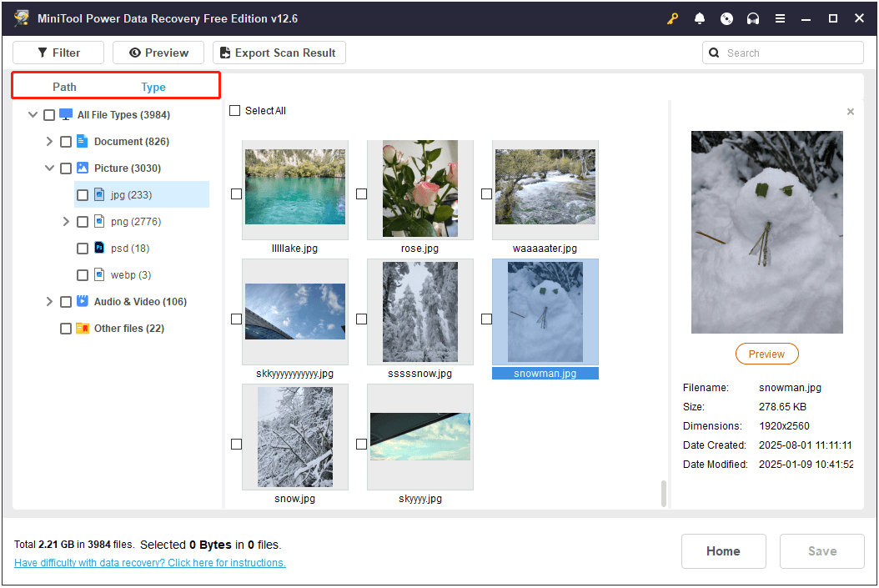The height and width of the screenshot is (588, 879).
Task: Tick the checkbox next to rose.jpg
Action: (361, 193)
